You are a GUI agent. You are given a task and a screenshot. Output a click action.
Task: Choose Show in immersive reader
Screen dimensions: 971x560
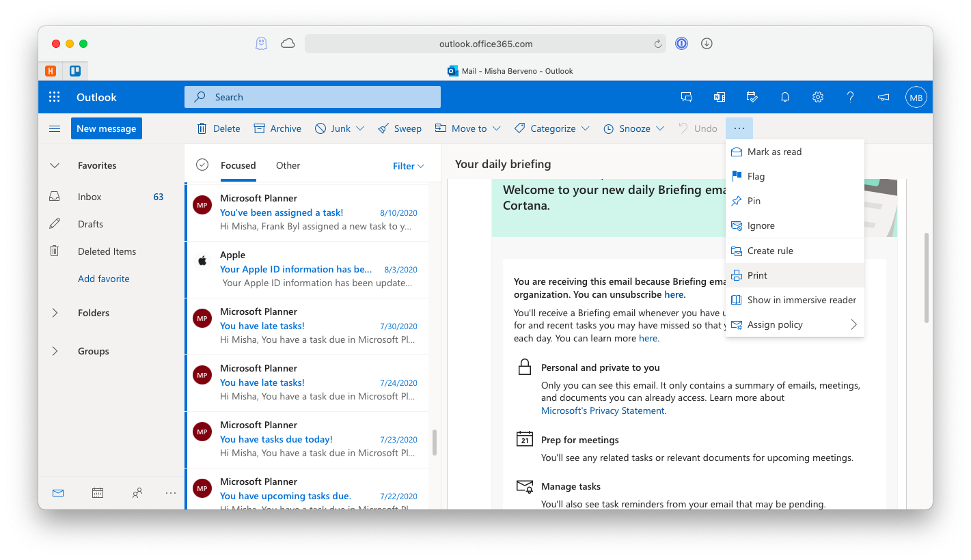[795, 300]
